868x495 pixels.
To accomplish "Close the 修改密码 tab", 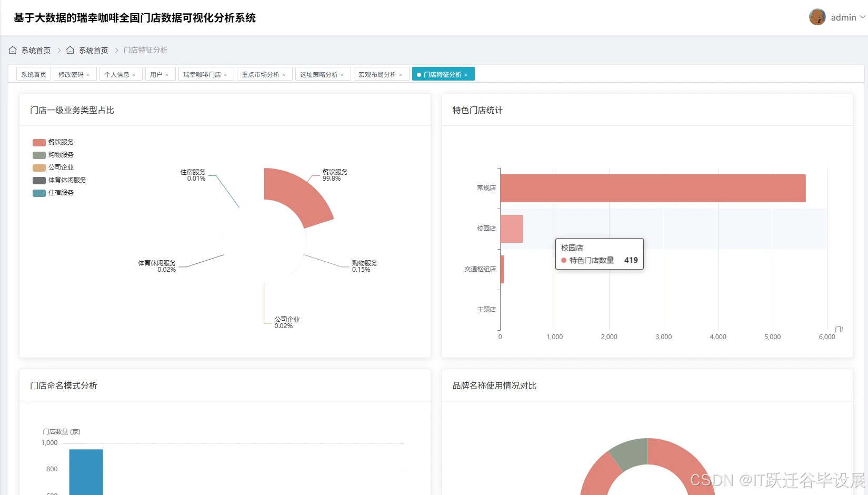I will coord(88,75).
